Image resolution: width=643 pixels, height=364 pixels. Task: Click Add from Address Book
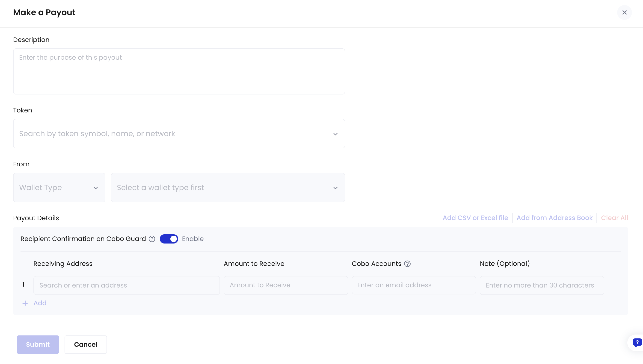point(554,218)
